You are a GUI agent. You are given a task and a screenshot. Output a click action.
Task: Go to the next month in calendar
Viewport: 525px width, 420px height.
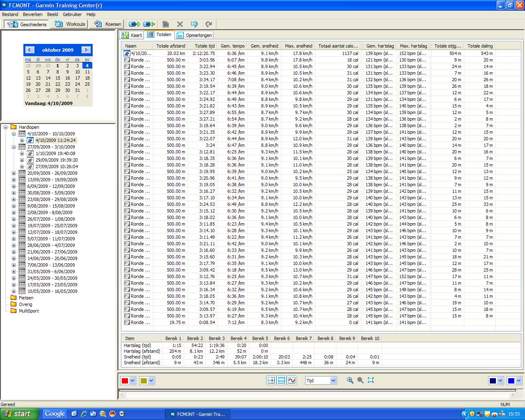pos(86,50)
